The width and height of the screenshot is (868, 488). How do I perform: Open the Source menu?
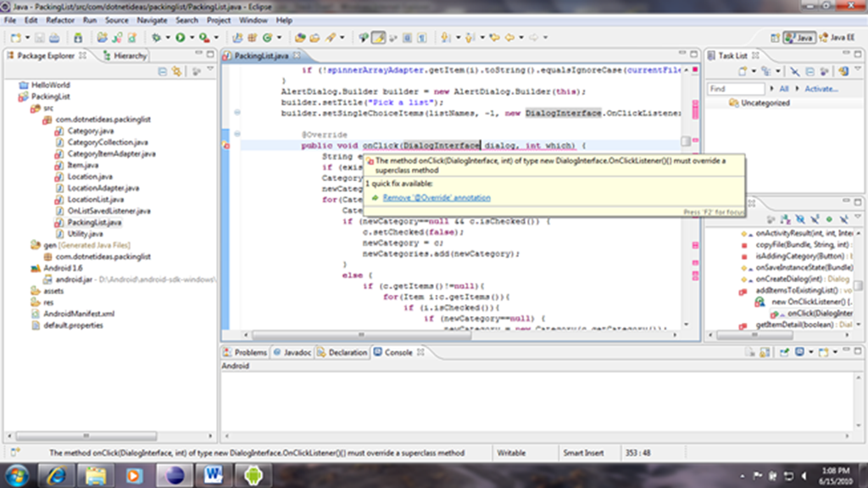116,20
